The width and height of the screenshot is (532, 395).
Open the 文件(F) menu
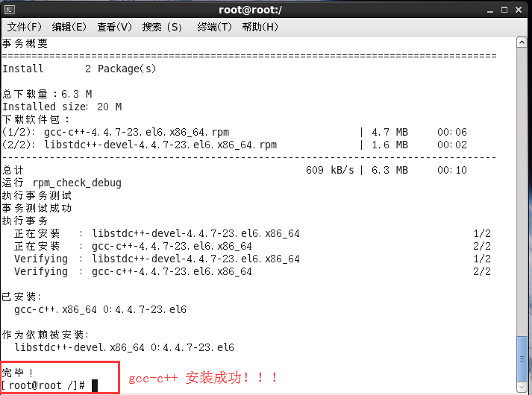(x=25, y=27)
